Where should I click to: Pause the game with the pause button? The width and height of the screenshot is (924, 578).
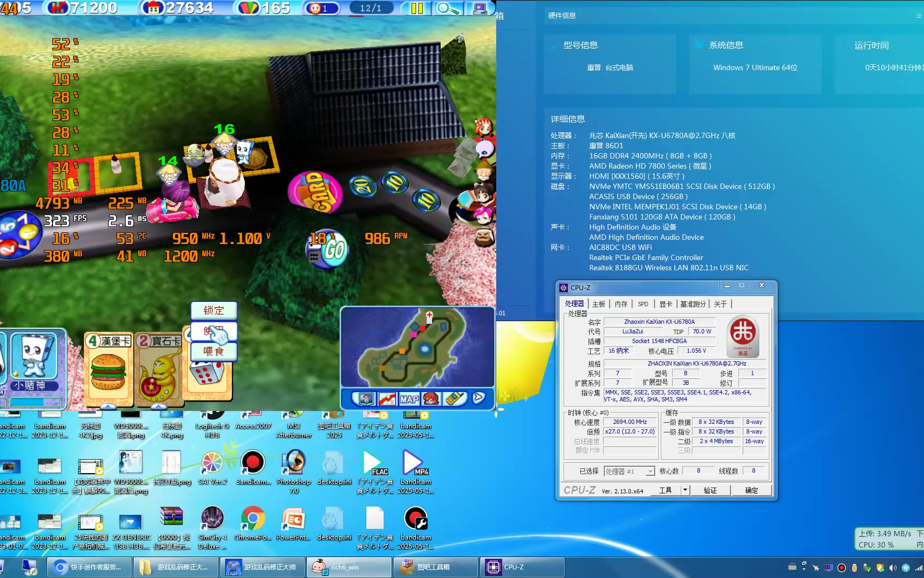click(416, 8)
